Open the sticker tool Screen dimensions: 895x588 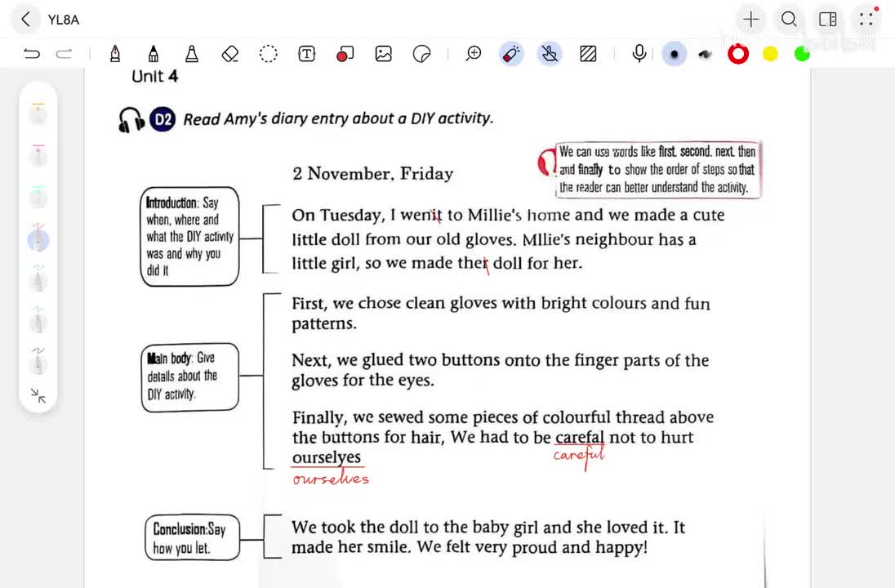[x=422, y=54]
